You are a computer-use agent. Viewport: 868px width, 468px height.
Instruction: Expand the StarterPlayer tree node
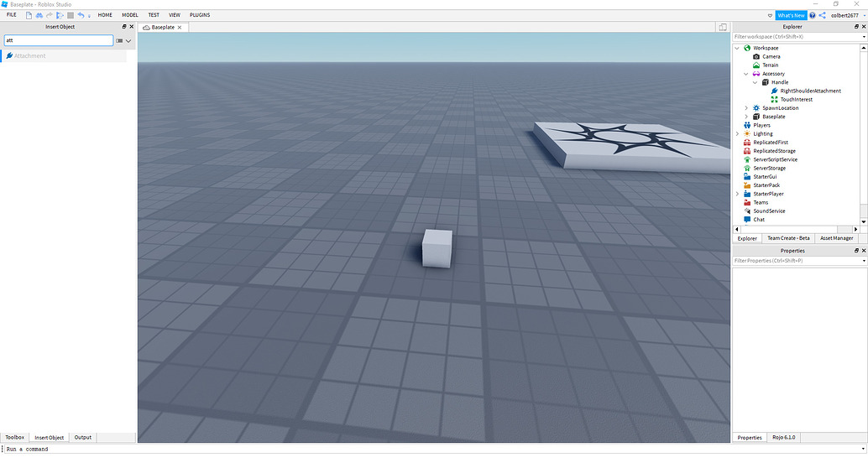pos(737,194)
